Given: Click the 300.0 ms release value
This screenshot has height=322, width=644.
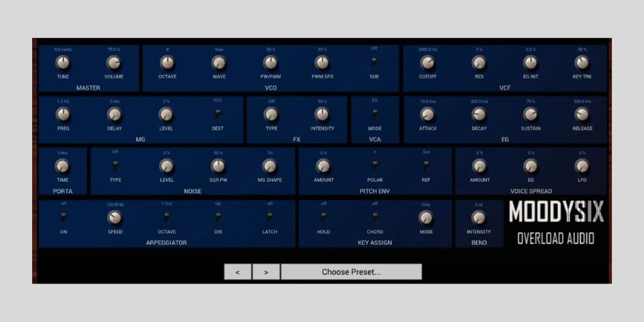Looking at the screenshot, I should pyautogui.click(x=582, y=101).
